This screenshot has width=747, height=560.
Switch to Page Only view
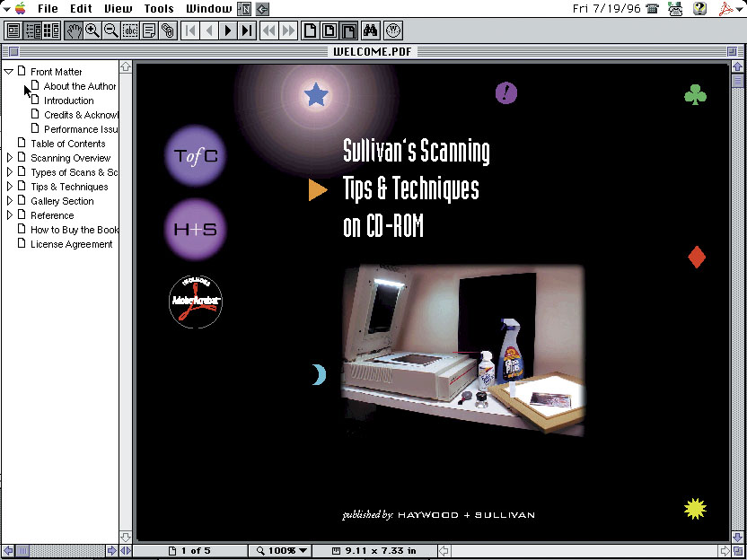(x=13, y=31)
